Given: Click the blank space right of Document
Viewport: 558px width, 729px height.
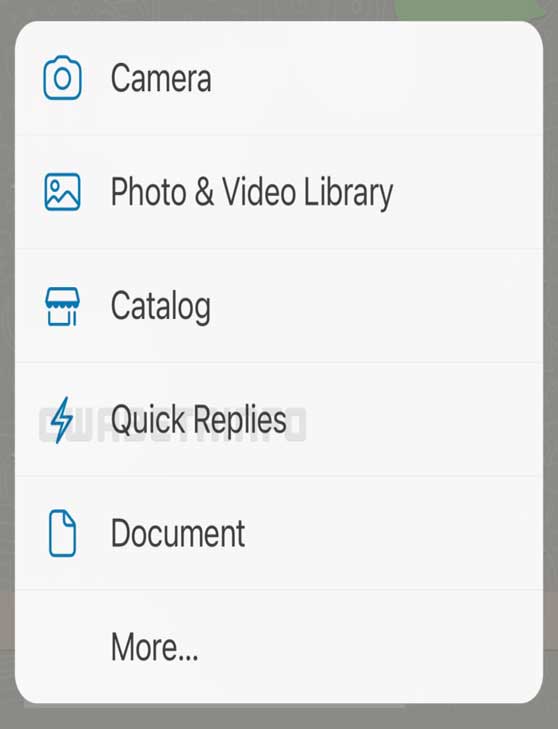Looking at the screenshot, I should 393,533.
